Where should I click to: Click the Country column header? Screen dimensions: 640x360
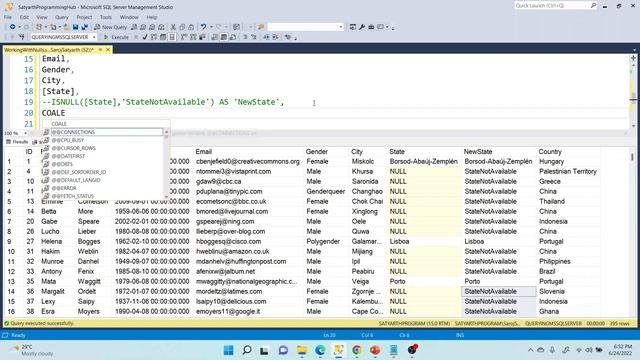(550, 151)
